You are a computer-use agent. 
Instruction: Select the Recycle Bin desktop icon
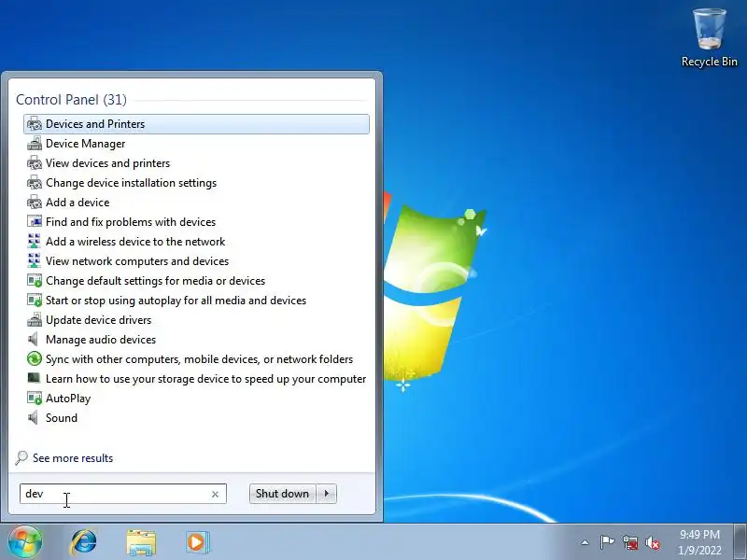pos(709,37)
